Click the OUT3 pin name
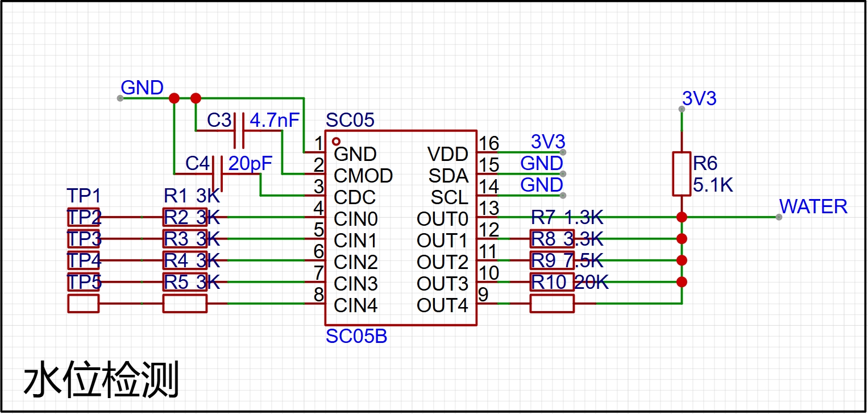This screenshot has width=868, height=414. pos(443,284)
